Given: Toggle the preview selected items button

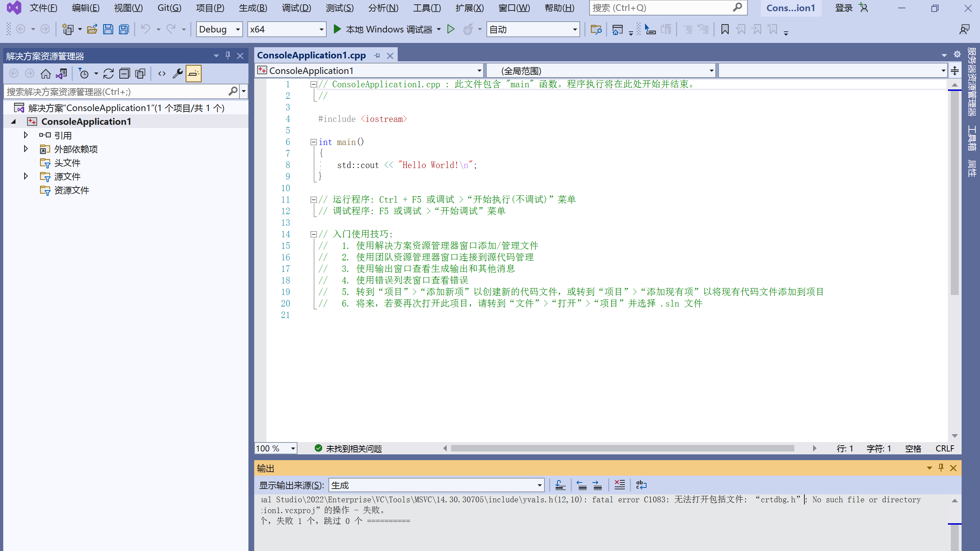Looking at the screenshot, I should click(193, 74).
